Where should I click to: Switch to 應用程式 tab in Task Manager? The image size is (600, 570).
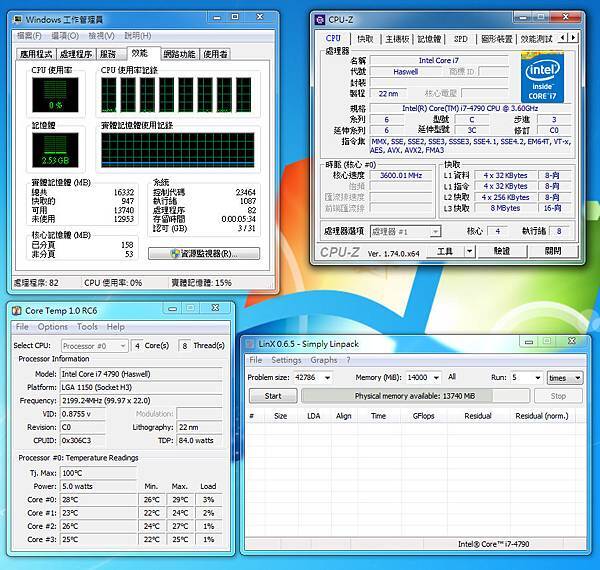tap(36, 54)
